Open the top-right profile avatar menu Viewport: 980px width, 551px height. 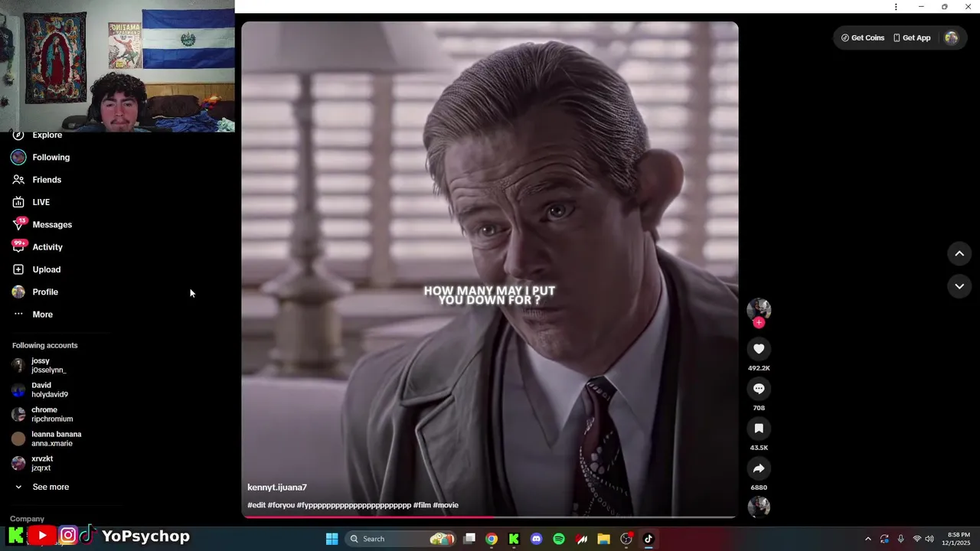(x=952, y=37)
